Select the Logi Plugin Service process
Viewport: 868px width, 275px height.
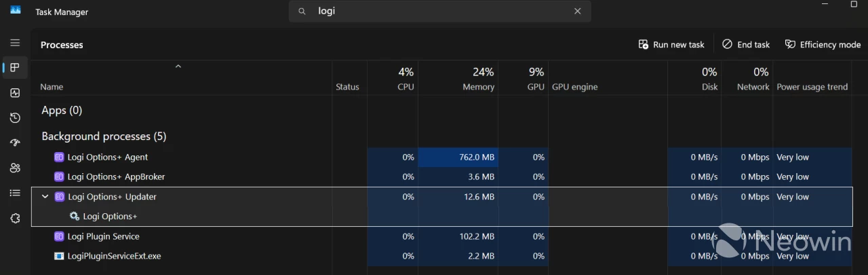(x=441, y=237)
